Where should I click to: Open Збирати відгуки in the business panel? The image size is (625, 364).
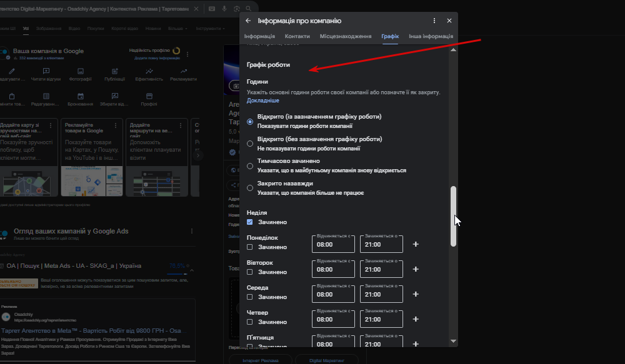coord(114,99)
